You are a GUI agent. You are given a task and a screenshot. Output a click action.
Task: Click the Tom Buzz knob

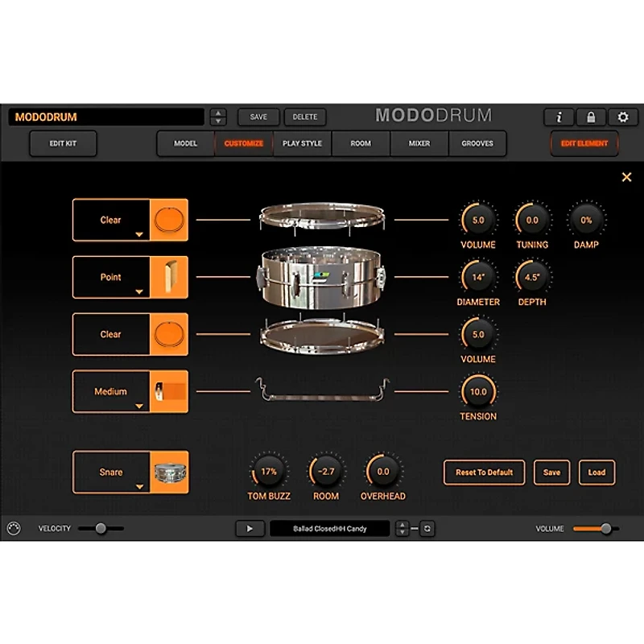269,472
